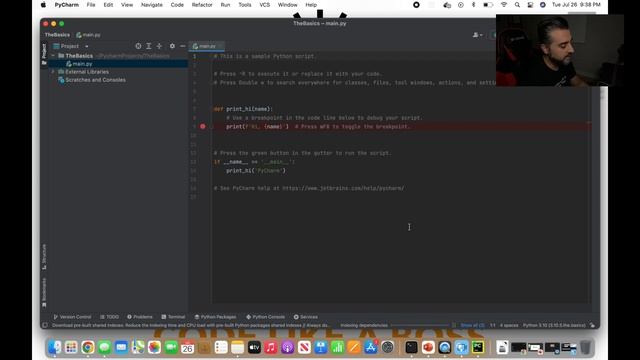
Task: Open the File menu
Action: 91,5
